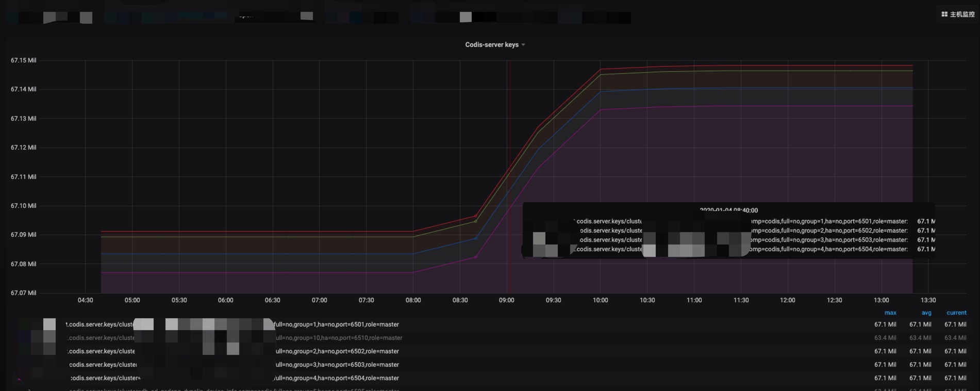
Task: Click the max value in the port=6501 legend row
Action: 885,324
